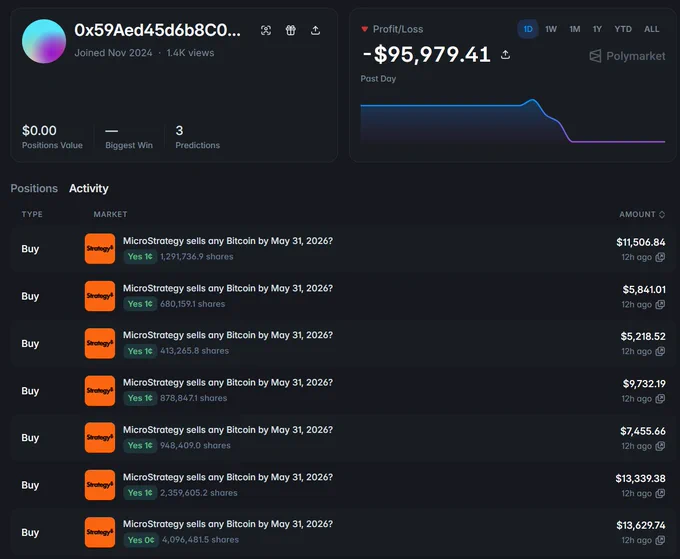Open transaction link for the $5,218.52 trade
The image size is (680, 559).
click(x=660, y=351)
